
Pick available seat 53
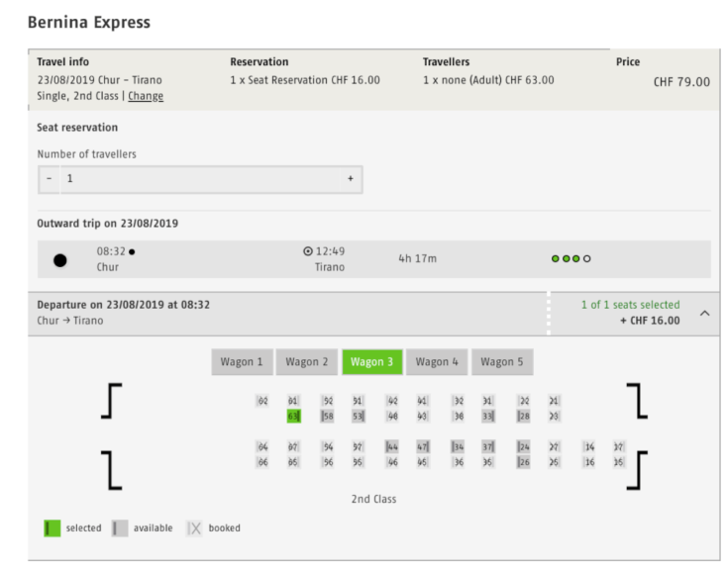point(358,417)
